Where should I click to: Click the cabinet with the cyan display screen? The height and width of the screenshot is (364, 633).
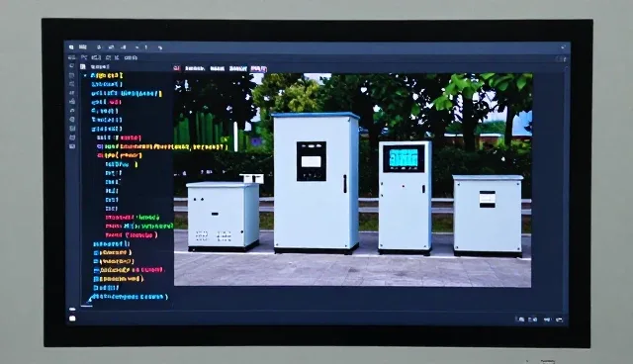[x=405, y=198]
